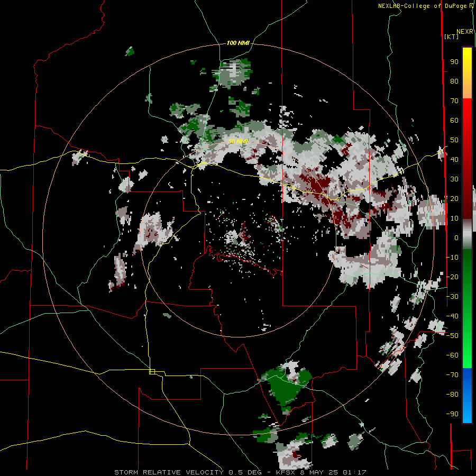Click the -40 scale value
The width and height of the screenshot is (476, 476).
[452, 316]
